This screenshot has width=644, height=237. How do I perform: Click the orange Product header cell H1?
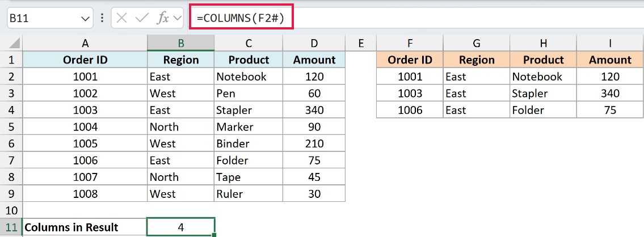coord(544,60)
